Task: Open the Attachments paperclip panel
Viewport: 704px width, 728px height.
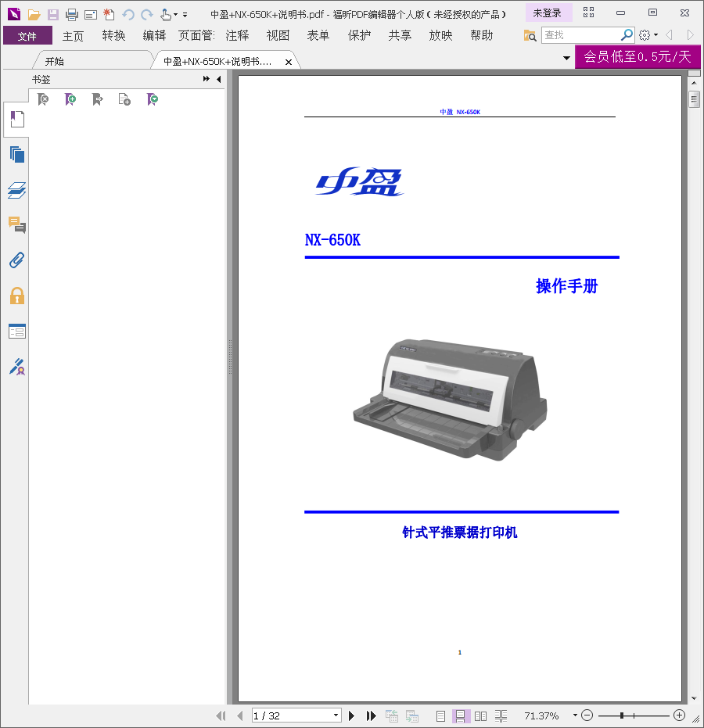Action: tap(16, 260)
